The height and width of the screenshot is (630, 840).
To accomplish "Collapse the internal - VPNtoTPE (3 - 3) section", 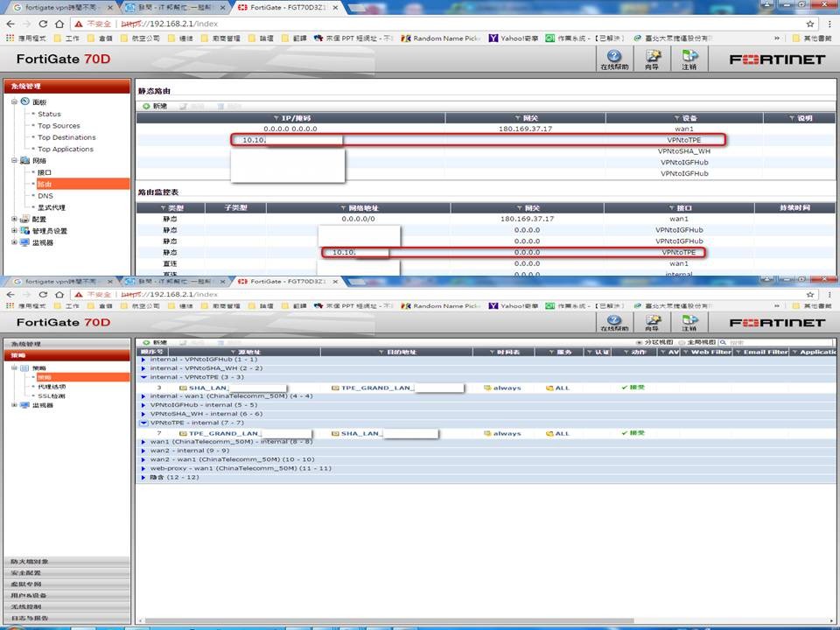I will [x=143, y=377].
